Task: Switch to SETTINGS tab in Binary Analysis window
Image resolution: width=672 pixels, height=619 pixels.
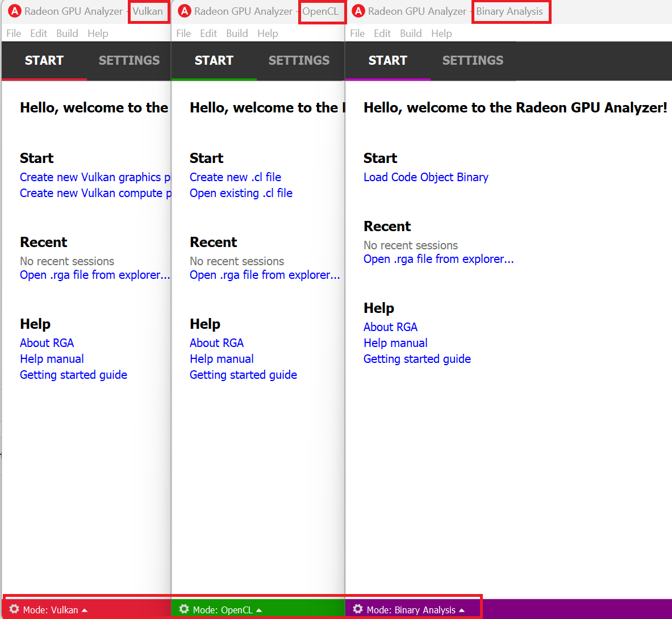Action: [x=473, y=60]
